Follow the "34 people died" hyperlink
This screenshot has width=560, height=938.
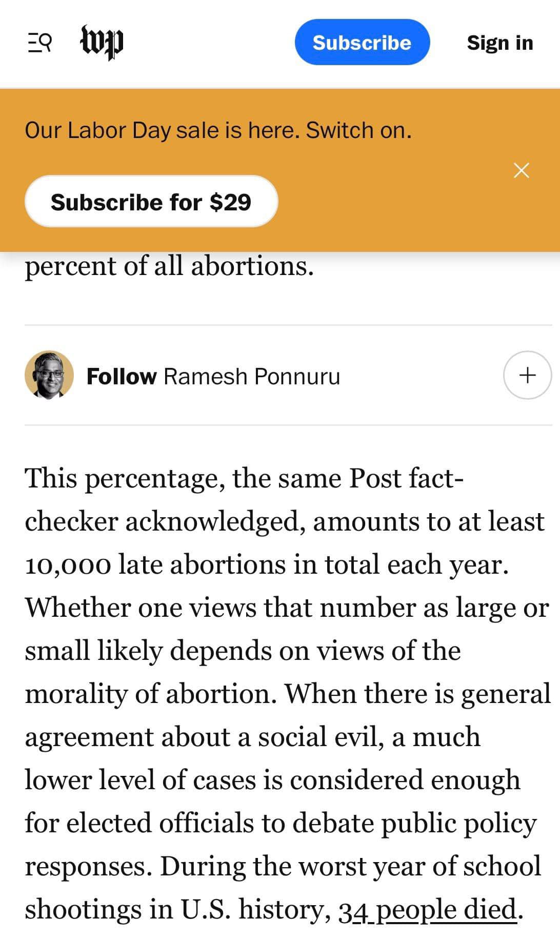pyautogui.click(x=427, y=909)
